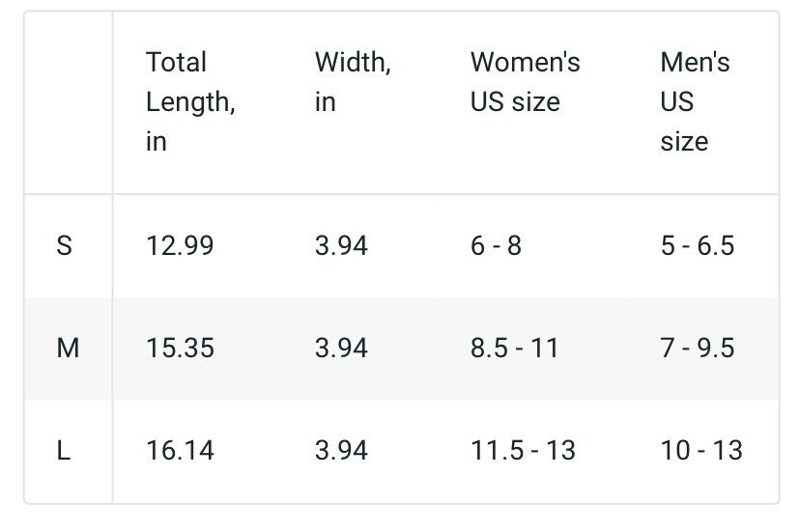Viewport: 799px width, 532px height.
Task: Click women's size 8.5 - 11 cell
Action: point(515,349)
